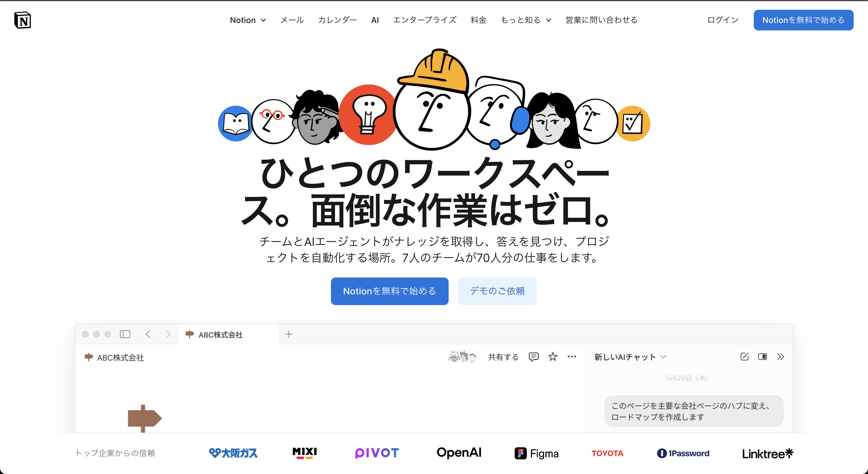The width and height of the screenshot is (868, 474).
Task: Open the comments speech bubble icon
Action: pyautogui.click(x=534, y=357)
